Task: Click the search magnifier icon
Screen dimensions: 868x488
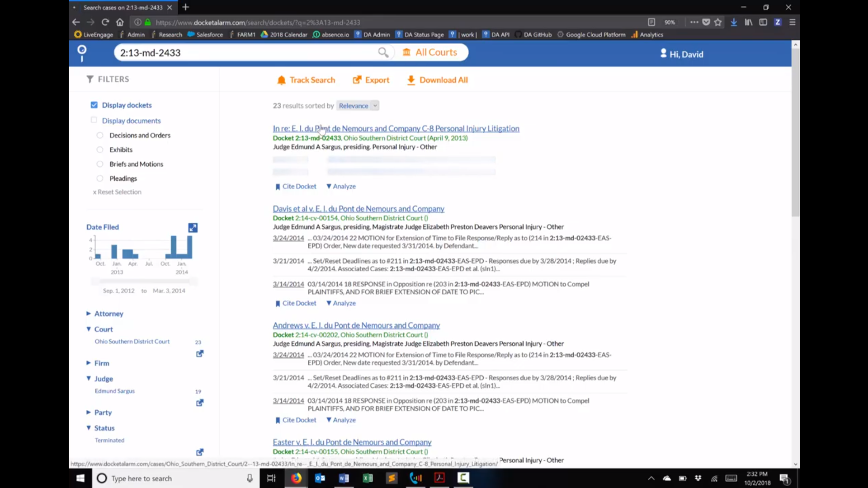Action: (x=383, y=52)
